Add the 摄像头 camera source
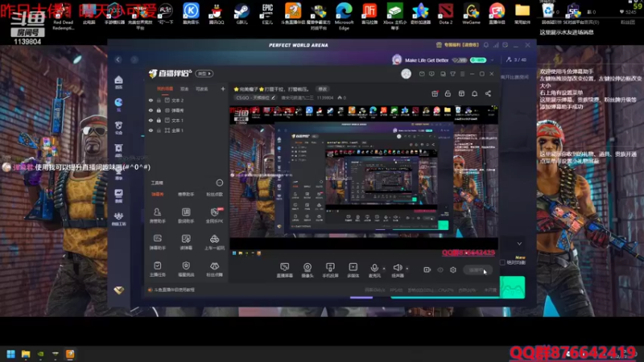Viewport: 644px width, 362px height. tap(308, 270)
